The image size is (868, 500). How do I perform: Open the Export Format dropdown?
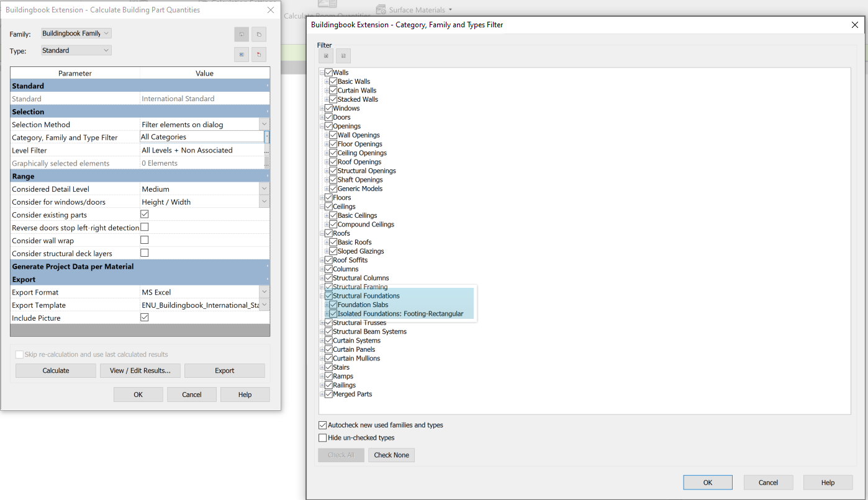coord(263,292)
